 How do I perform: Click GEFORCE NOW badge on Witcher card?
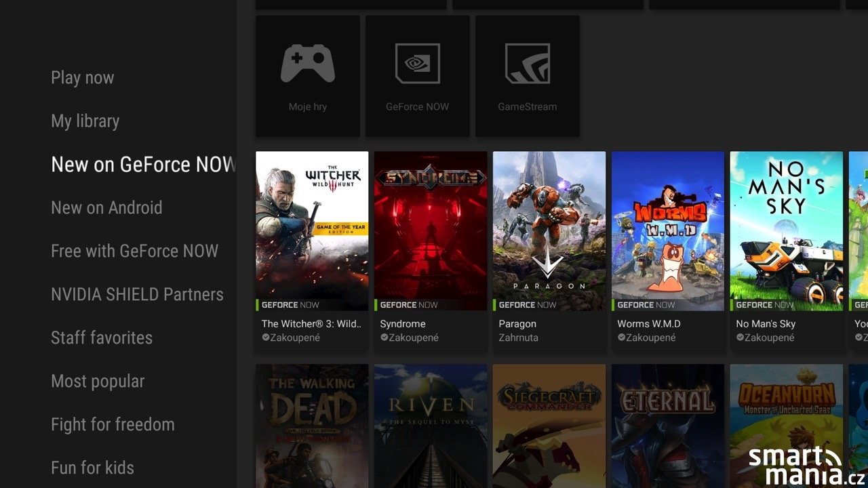click(x=288, y=305)
